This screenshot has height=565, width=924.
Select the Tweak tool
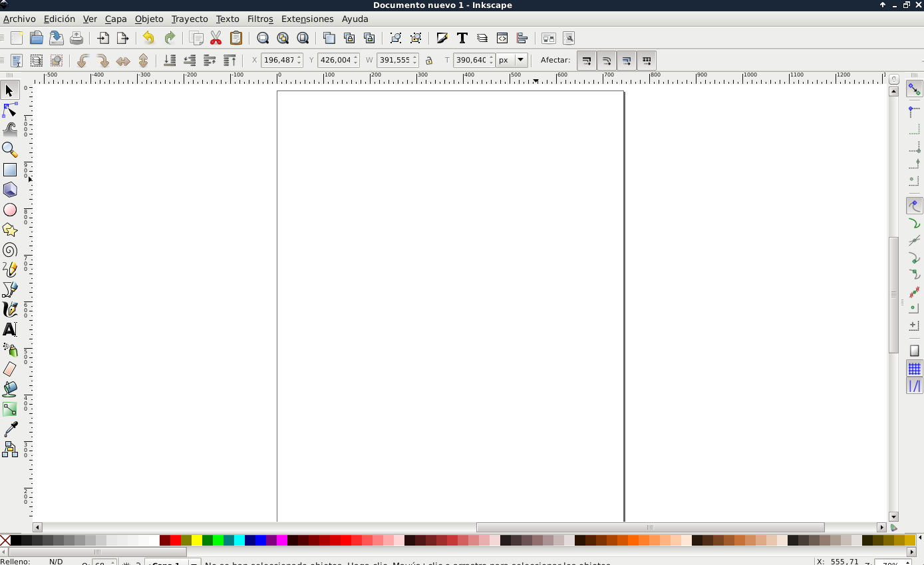(9, 130)
